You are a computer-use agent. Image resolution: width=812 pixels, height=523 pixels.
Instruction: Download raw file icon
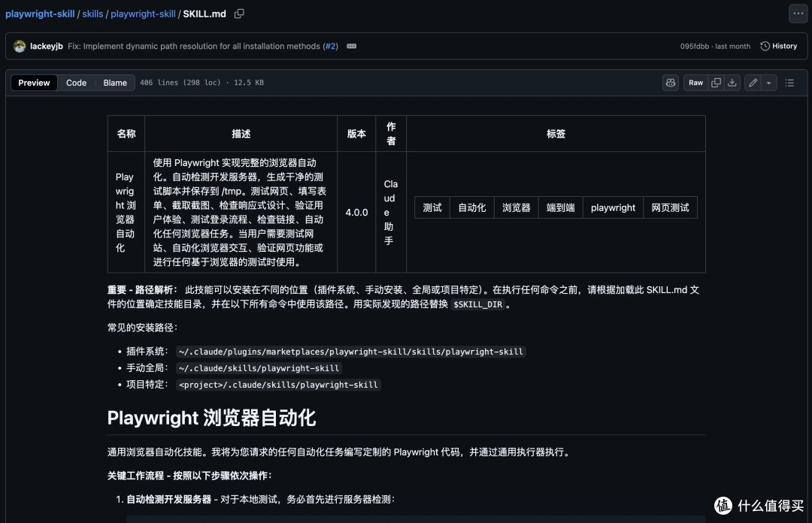click(x=732, y=83)
